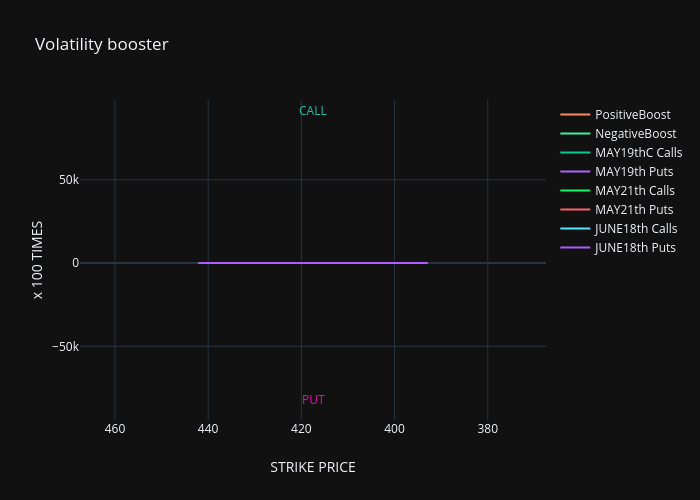Click the −50k y-axis tick label
The height and width of the screenshot is (500, 700).
(x=66, y=346)
